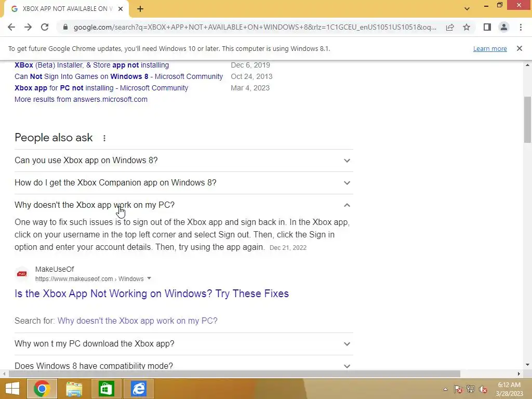Image resolution: width=532 pixels, height=399 pixels.
Task: Open 'Is the Xbox App Not Working on Windows?' link
Action: 151,294
